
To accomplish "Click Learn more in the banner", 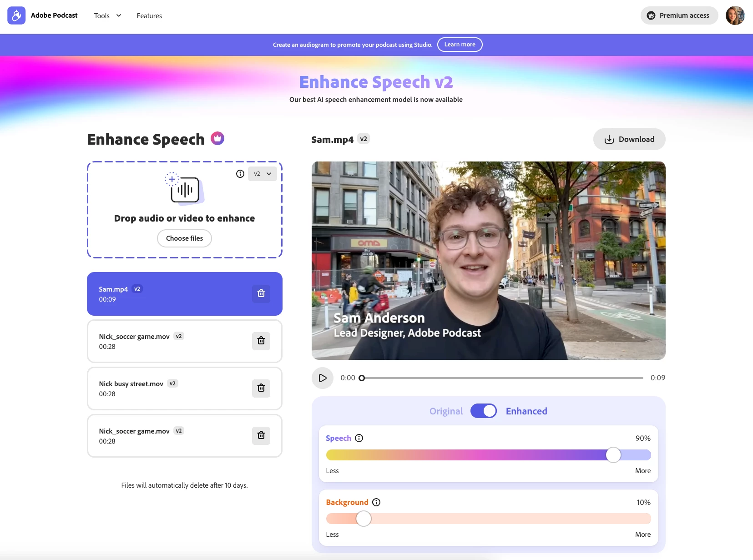I will tap(460, 45).
